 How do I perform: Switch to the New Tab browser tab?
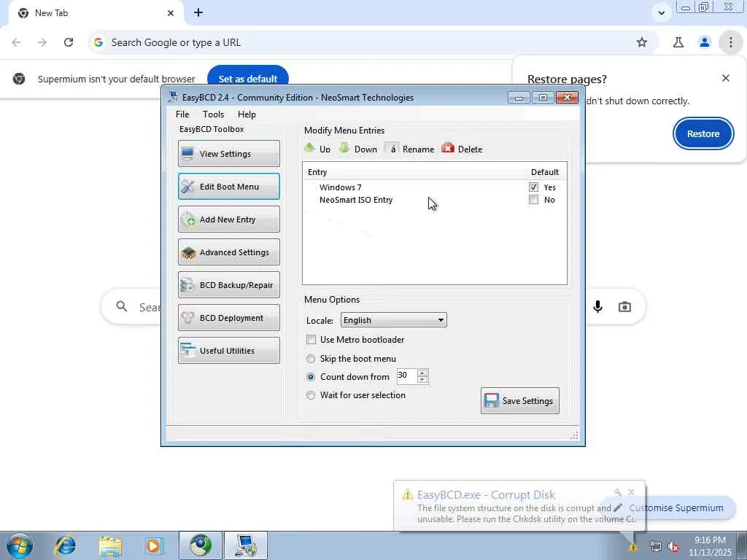click(94, 13)
